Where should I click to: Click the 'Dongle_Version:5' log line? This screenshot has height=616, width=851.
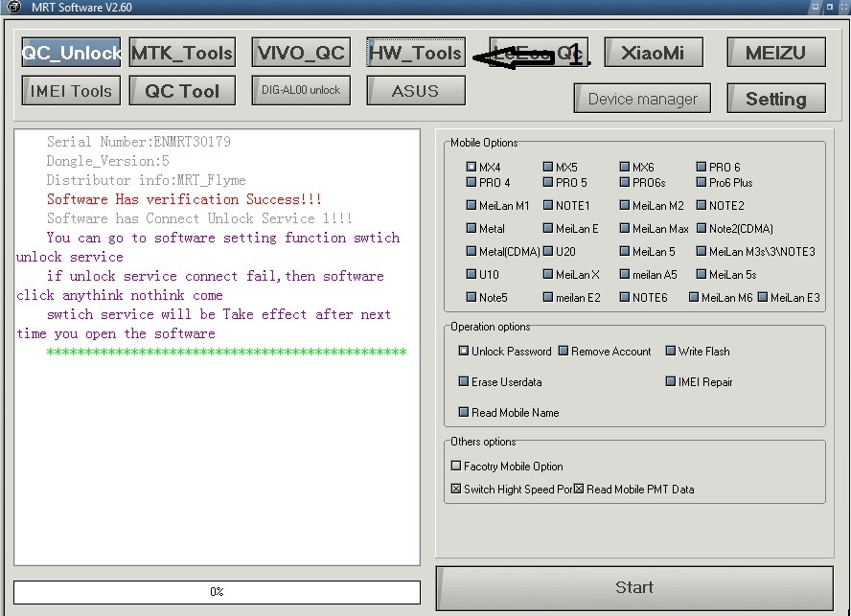[x=107, y=161]
